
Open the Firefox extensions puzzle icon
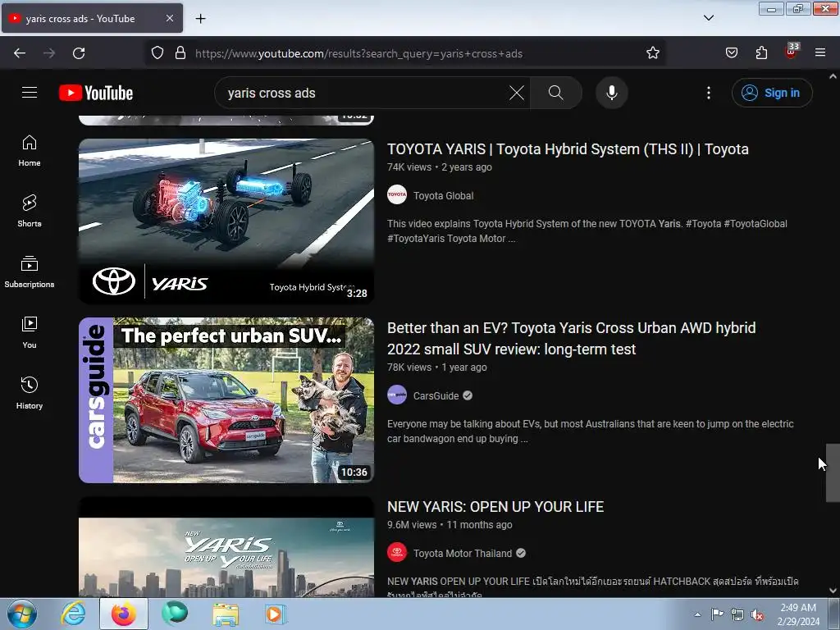point(761,53)
